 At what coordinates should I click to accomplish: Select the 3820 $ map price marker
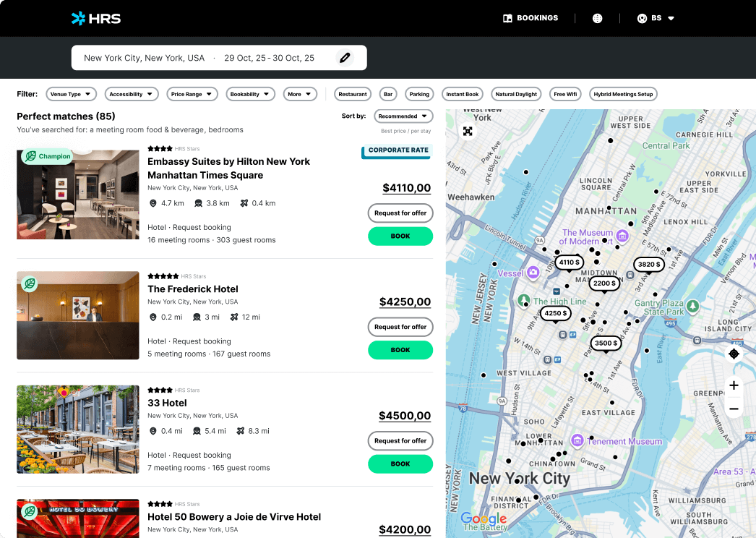pos(648,265)
